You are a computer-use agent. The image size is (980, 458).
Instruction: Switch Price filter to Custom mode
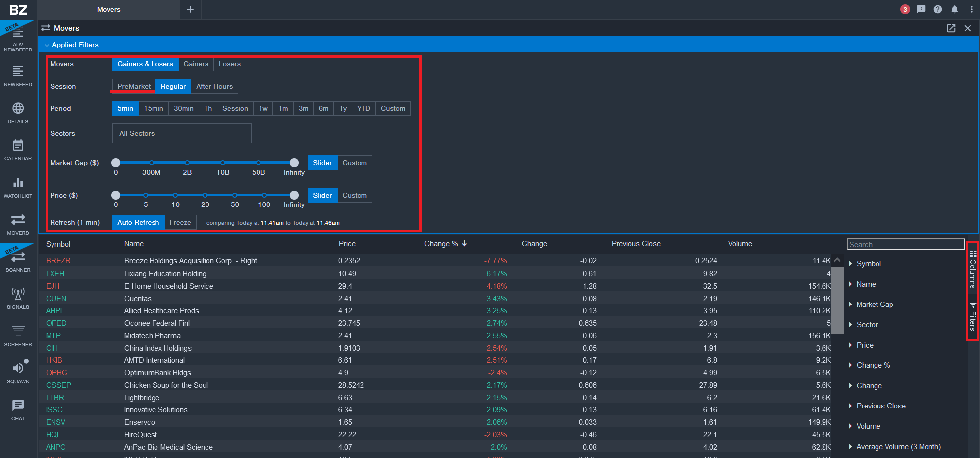(355, 195)
